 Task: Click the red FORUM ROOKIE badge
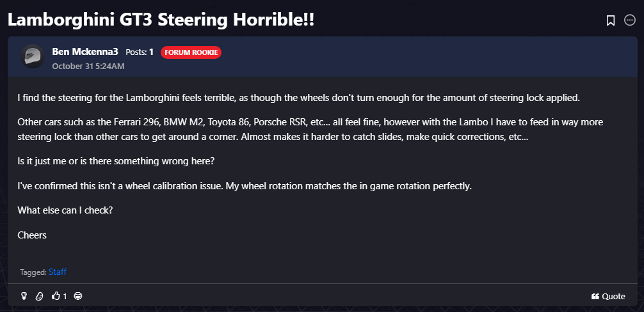(191, 52)
